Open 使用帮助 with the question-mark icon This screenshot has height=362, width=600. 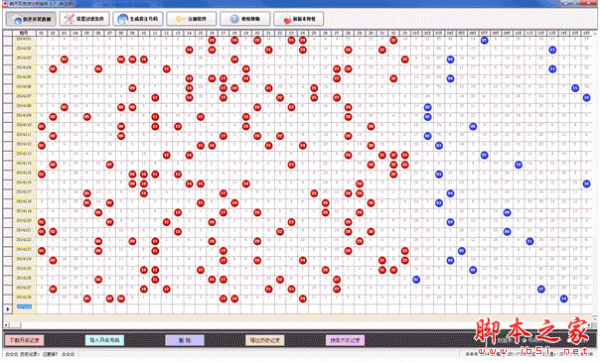(x=245, y=19)
